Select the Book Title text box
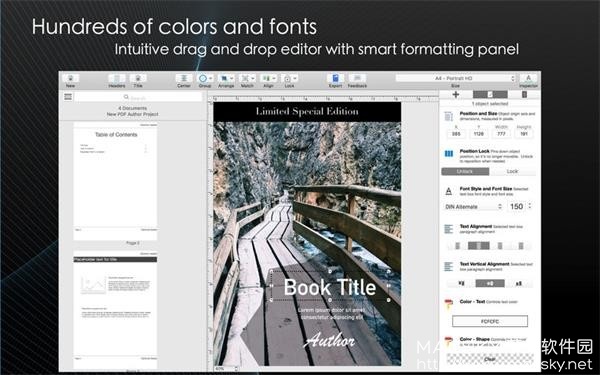600x375 pixels. click(x=330, y=287)
